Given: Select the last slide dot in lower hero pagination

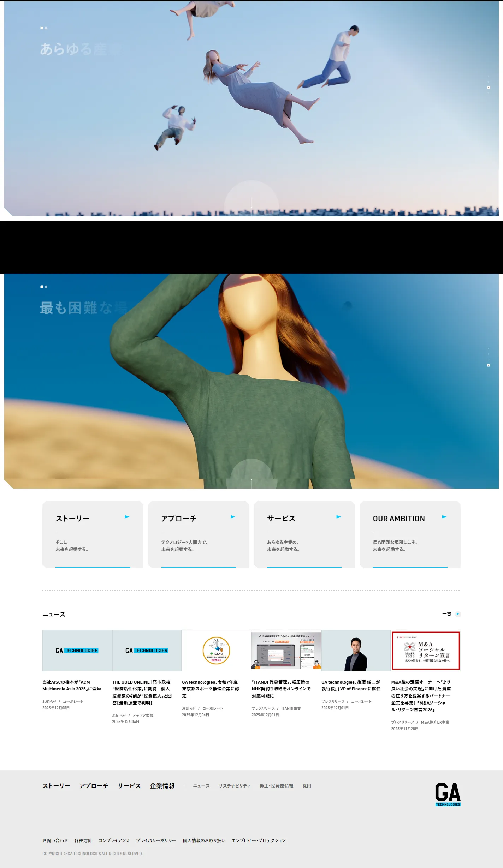Looking at the screenshot, I should tap(489, 365).
